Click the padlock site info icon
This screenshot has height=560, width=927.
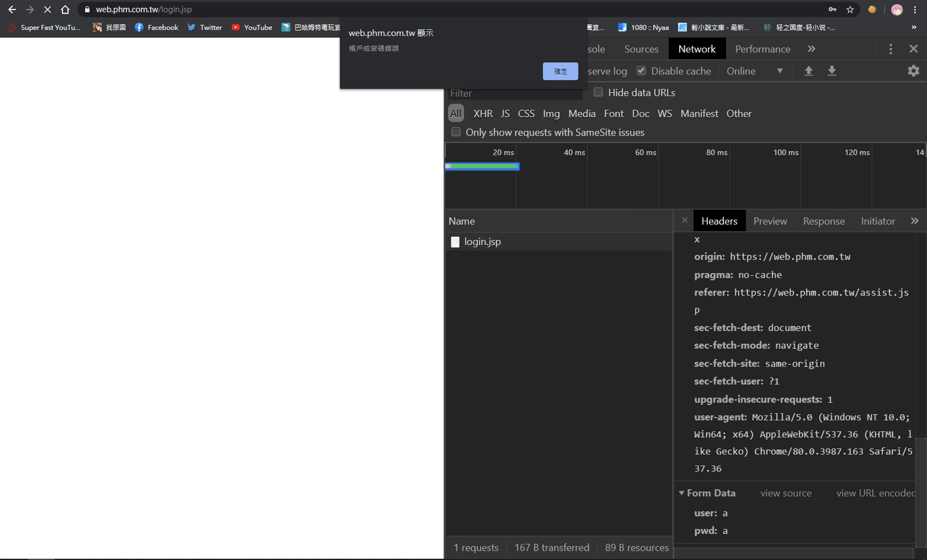point(87,9)
